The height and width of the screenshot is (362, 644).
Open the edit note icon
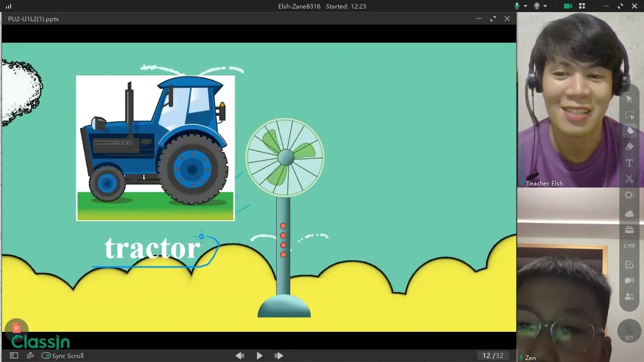(x=629, y=264)
